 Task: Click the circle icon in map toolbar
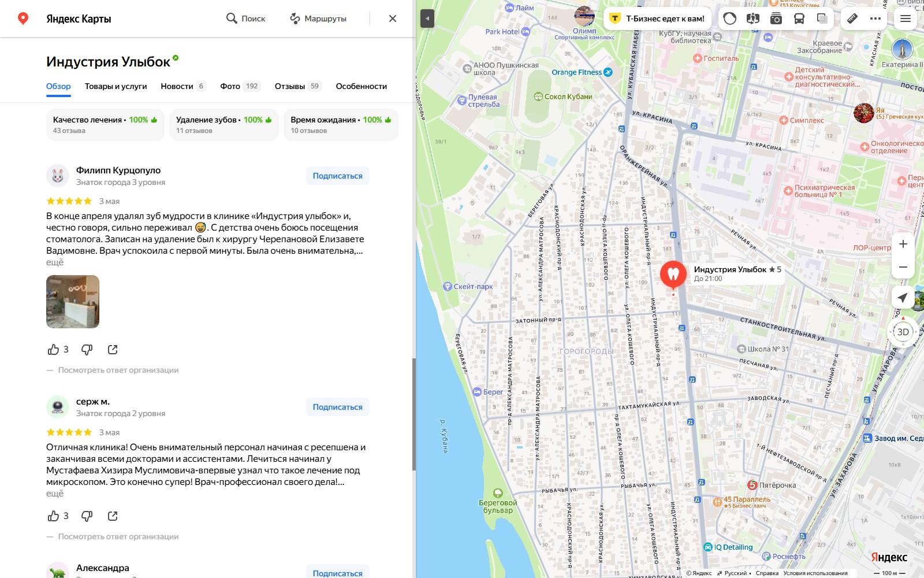[730, 18]
